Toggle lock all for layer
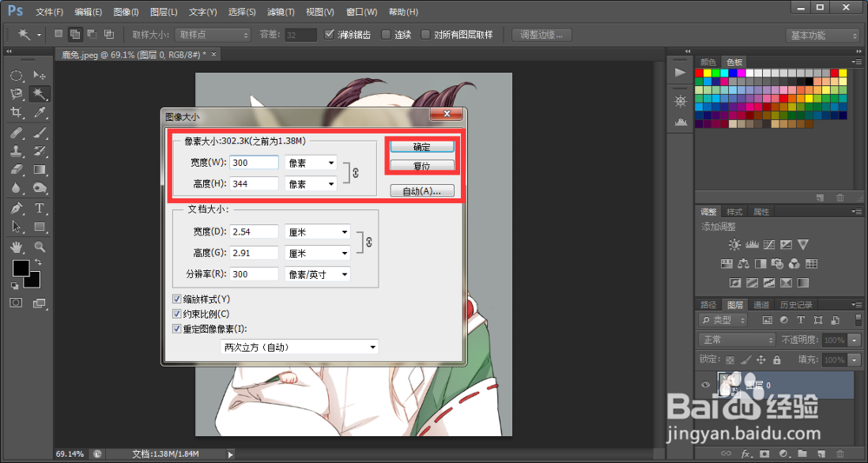The width and height of the screenshot is (868, 463). click(x=777, y=360)
